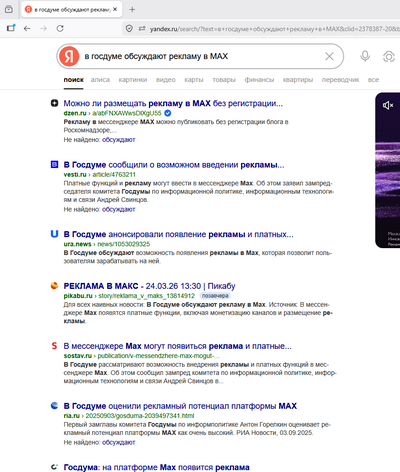Image resolution: width=400 pixels, height=472 pixels.
Task: Open image search via the camera icon
Action: (x=389, y=56)
